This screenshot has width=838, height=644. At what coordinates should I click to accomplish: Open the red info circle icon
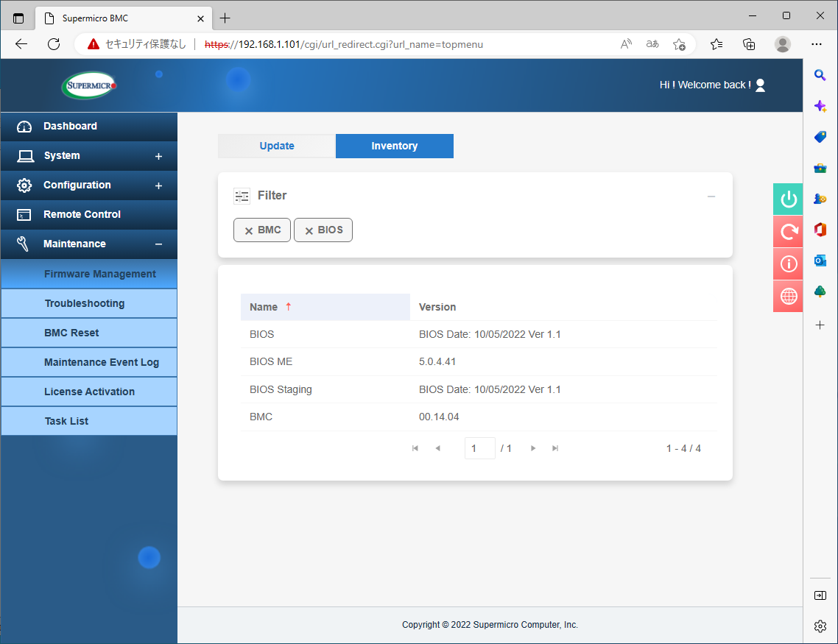tap(789, 263)
